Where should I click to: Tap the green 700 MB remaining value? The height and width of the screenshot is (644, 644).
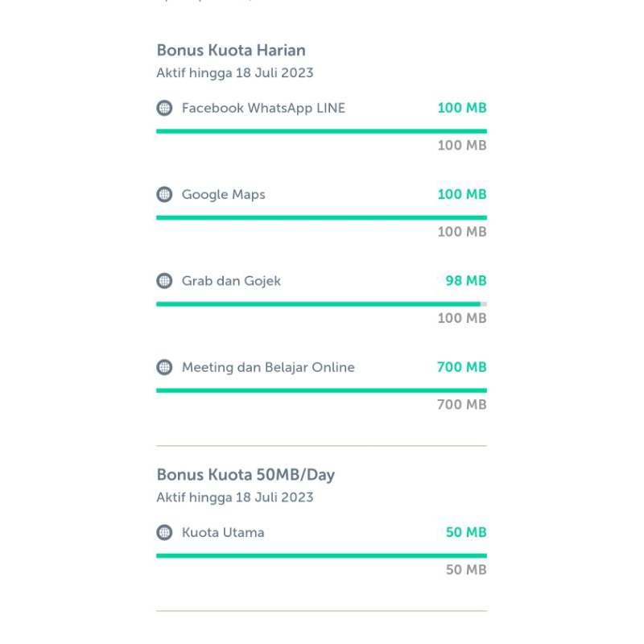461,367
